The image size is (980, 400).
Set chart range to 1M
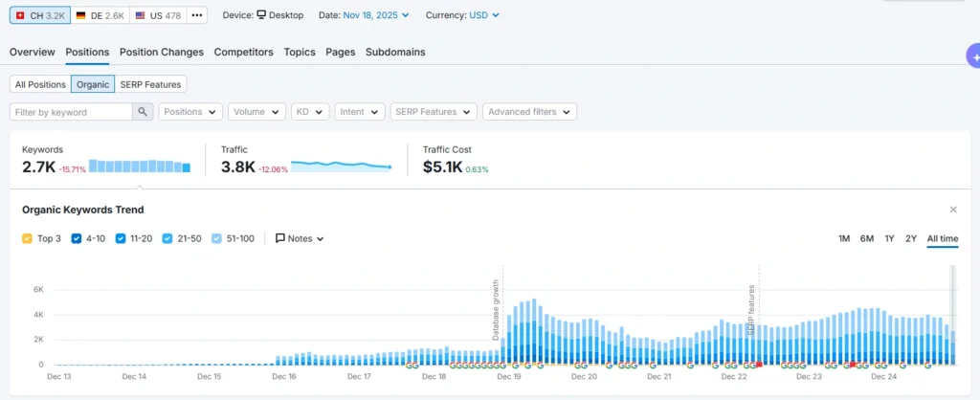(844, 238)
